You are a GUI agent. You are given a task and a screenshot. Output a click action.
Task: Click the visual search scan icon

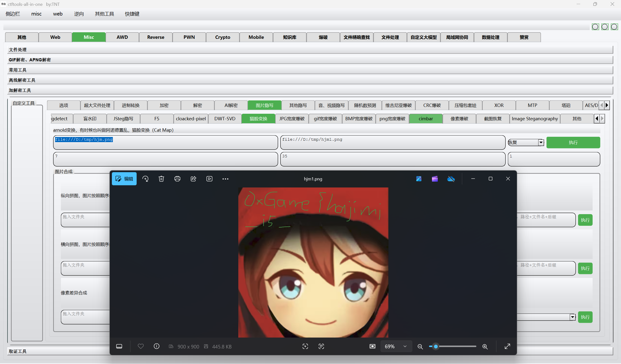click(x=305, y=347)
